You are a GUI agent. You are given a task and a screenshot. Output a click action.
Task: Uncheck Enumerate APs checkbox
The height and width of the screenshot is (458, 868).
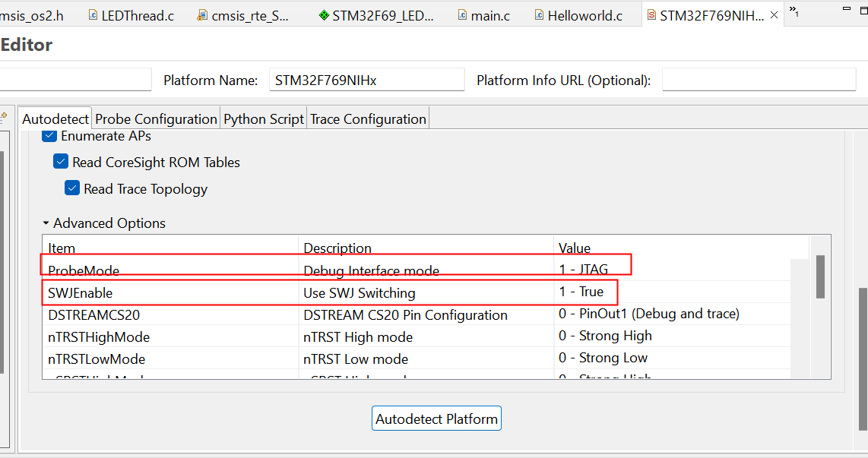[49, 136]
